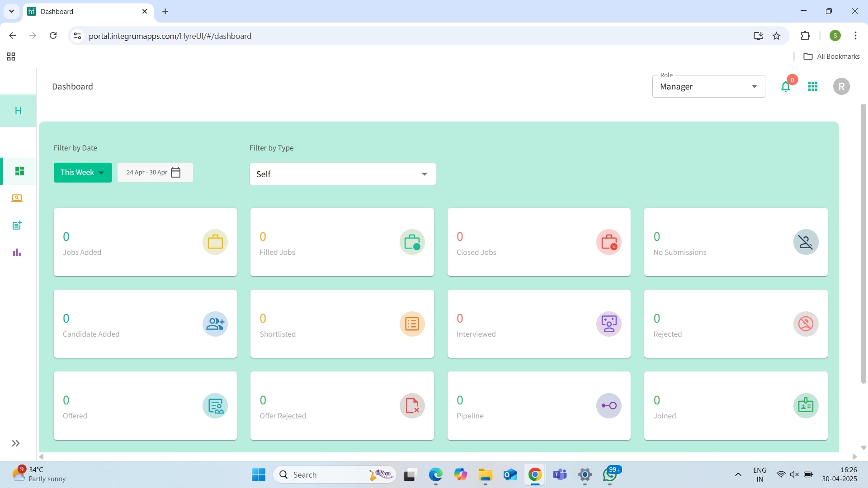Click the calendar icon in date range

pyautogui.click(x=176, y=173)
